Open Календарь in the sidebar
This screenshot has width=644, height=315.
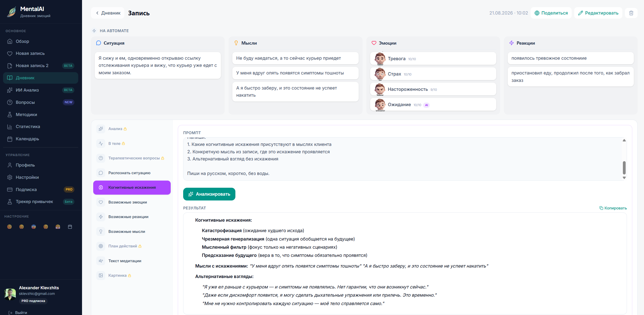pos(41,139)
